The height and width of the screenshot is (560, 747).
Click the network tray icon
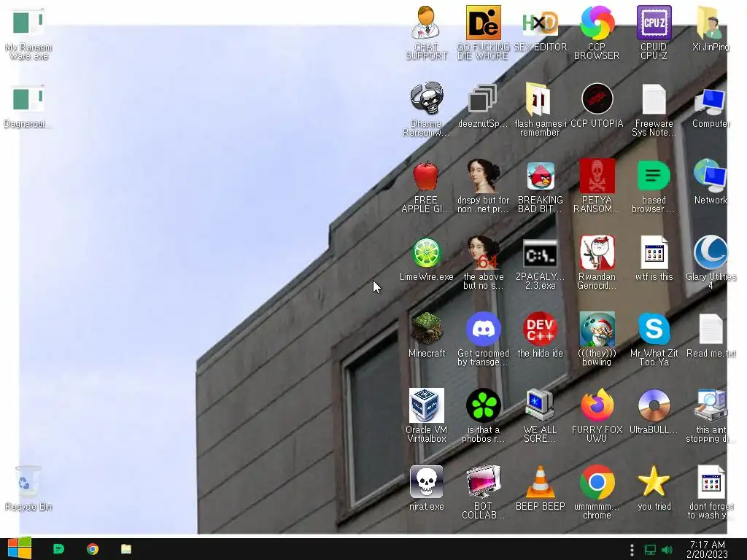[650, 550]
